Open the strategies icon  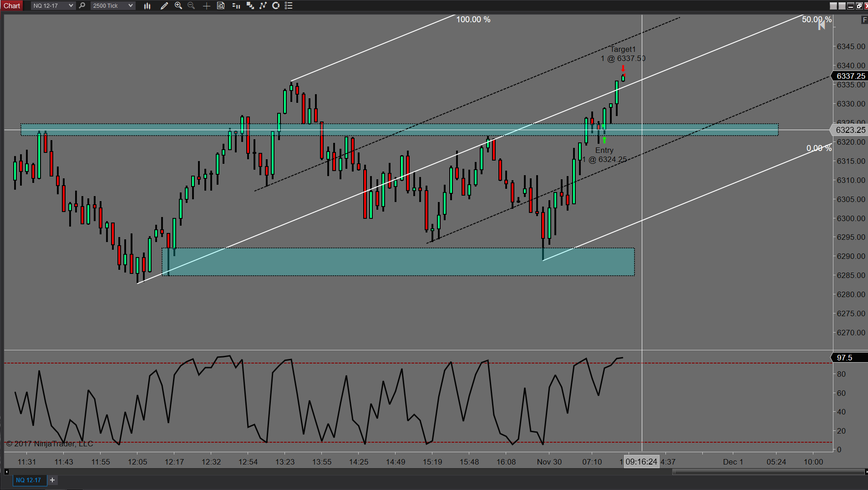pyautogui.click(x=275, y=5)
